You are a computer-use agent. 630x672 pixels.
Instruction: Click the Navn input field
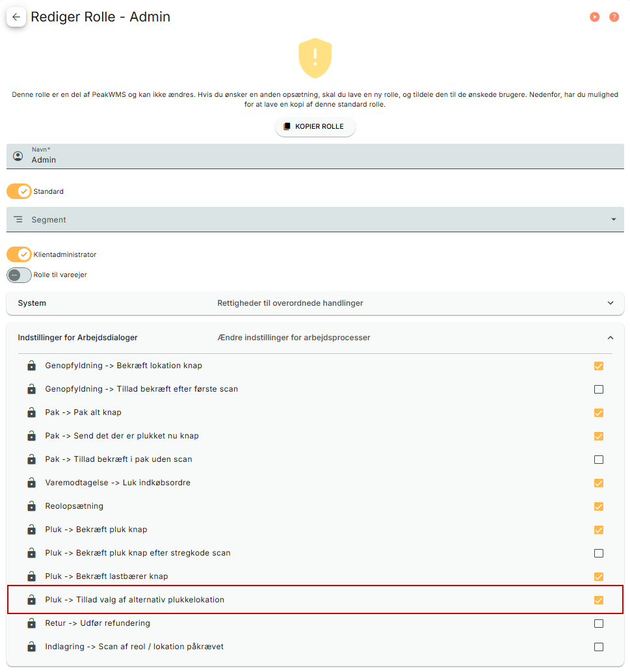315,156
